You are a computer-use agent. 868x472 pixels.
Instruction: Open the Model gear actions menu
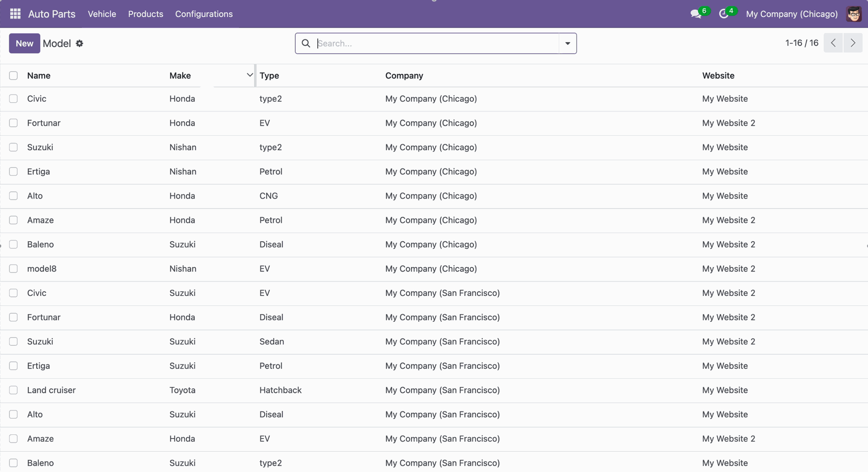coord(80,43)
